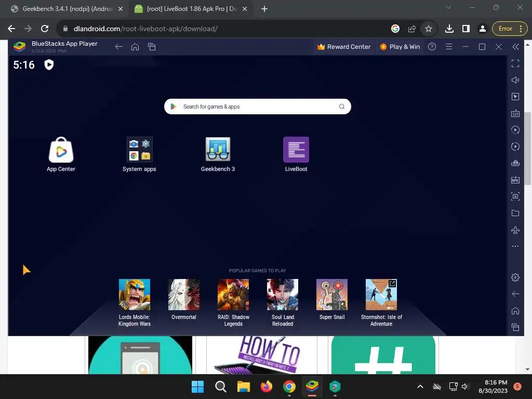Image resolution: width=532 pixels, height=399 pixels.
Task: Open more sidebar options (three dots)
Action: (515, 246)
